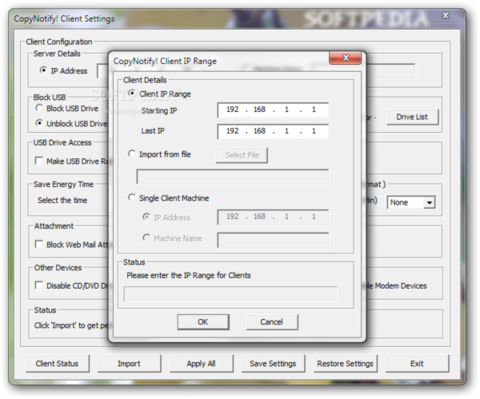Check the Disable CD/DVD checkbox

click(39, 285)
